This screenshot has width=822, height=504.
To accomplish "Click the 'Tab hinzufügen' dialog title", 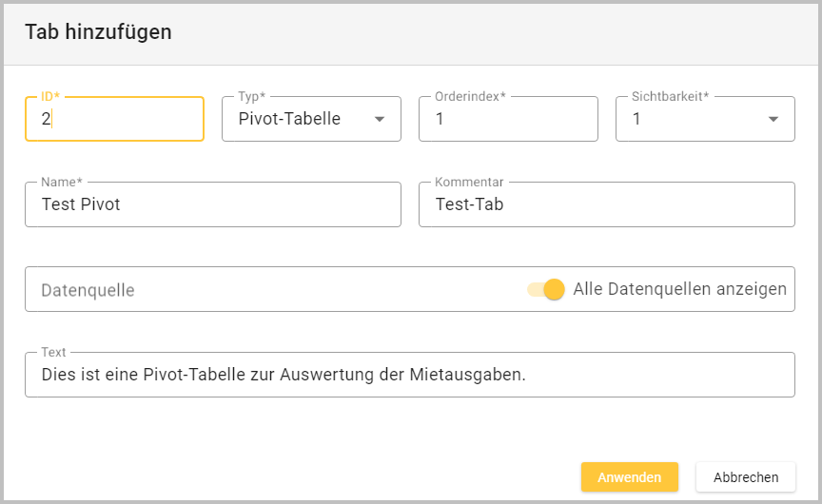I will (x=98, y=31).
